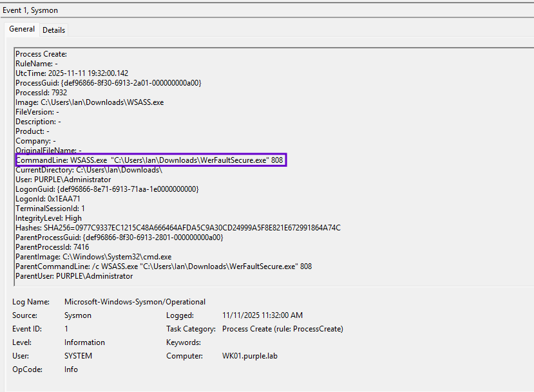534x392 pixels.
Task: Switch to the Details tab
Action: [x=53, y=30]
